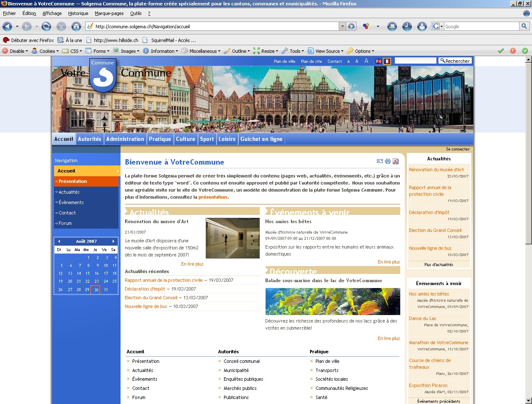Click the site search input field
Screen dimensions: 532x404
pos(415,61)
